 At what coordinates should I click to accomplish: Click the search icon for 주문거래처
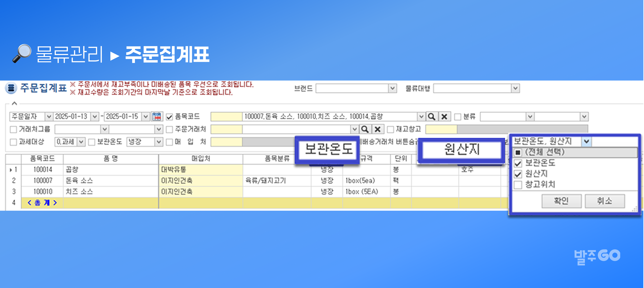click(365, 129)
